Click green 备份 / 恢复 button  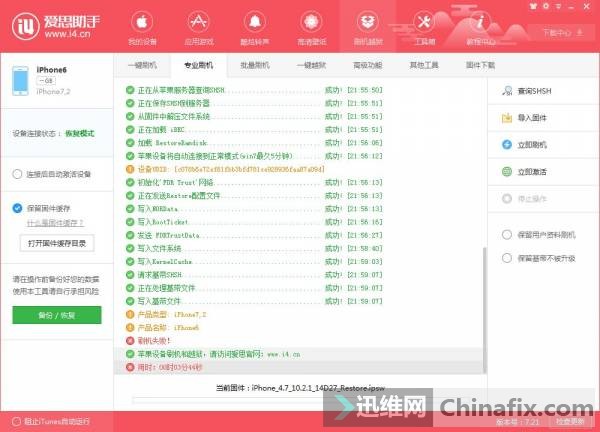pos(57,315)
